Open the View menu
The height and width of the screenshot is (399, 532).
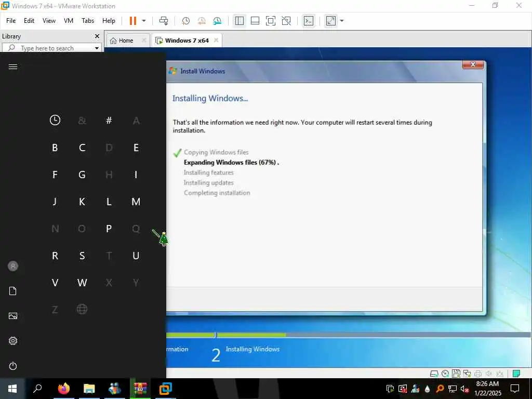click(x=49, y=21)
